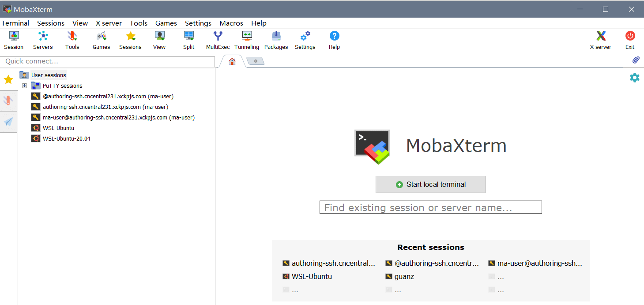Launch MultiExec mode from toolbar
Viewport: 644px width, 305px height.
218,41
